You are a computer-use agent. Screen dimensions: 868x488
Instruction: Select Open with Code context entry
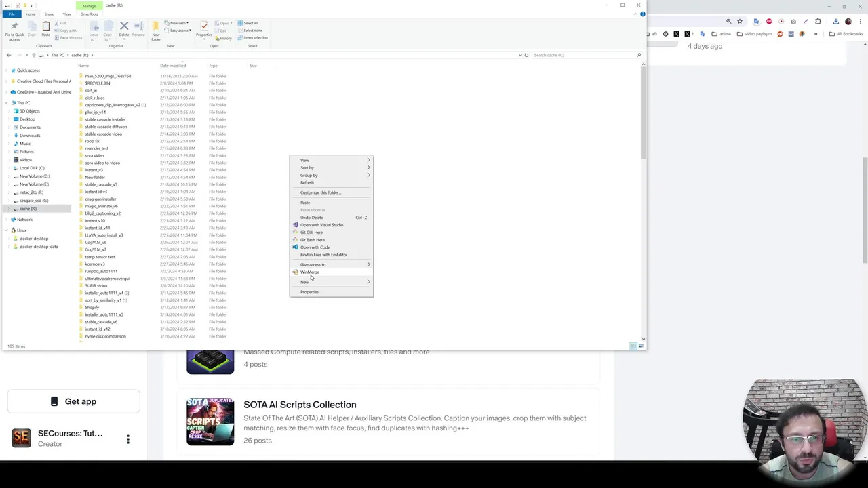click(x=331, y=247)
